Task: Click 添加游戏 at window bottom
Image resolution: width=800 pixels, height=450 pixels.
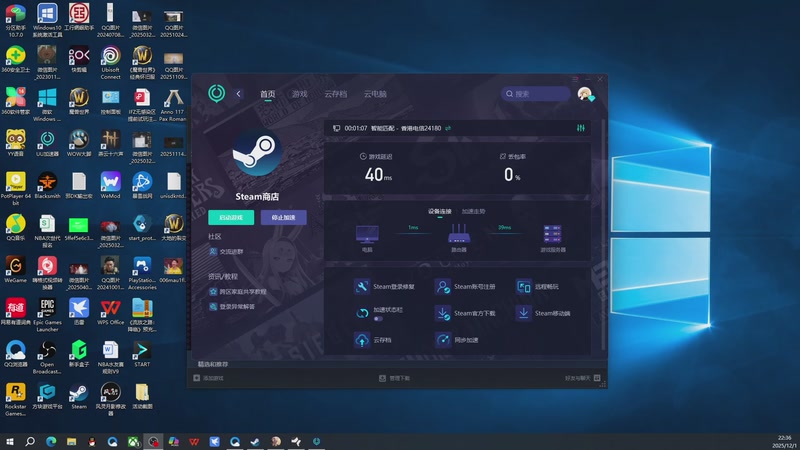Action: point(208,378)
